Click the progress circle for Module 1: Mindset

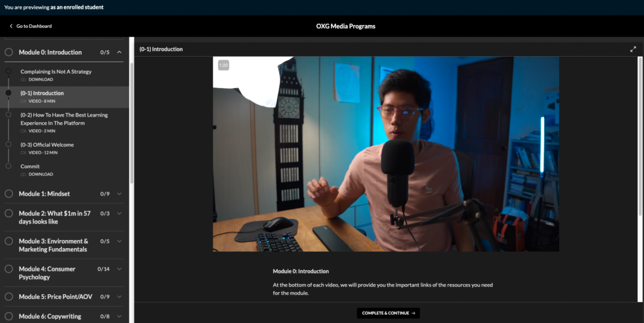click(9, 194)
